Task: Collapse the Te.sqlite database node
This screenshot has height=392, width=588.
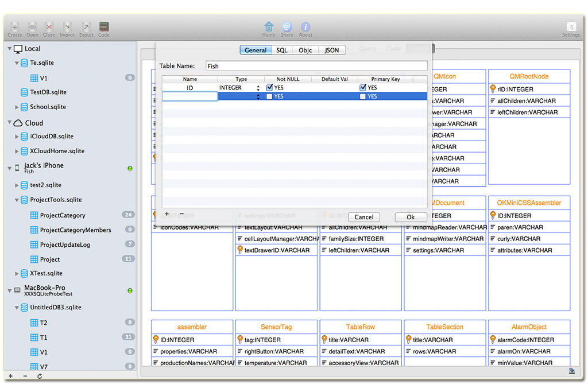Action: tap(17, 63)
